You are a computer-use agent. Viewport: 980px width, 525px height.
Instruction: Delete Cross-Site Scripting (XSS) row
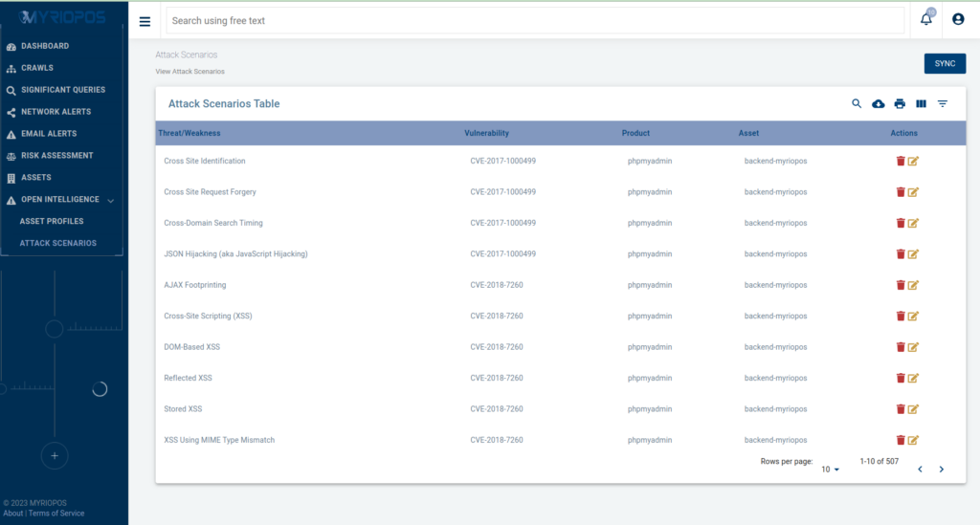coord(901,316)
